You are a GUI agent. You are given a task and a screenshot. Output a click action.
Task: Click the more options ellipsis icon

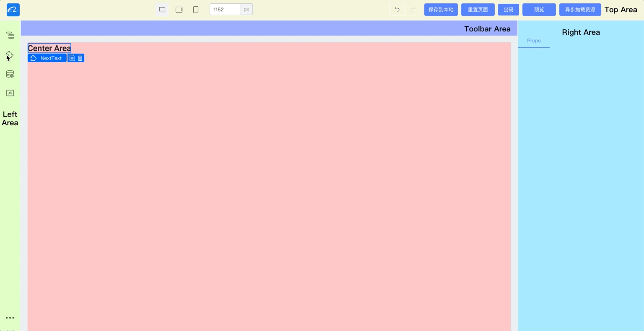coord(10,318)
